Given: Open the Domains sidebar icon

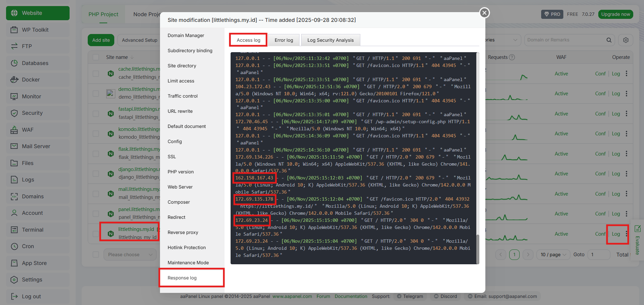Looking at the screenshot, I should (x=14, y=196).
